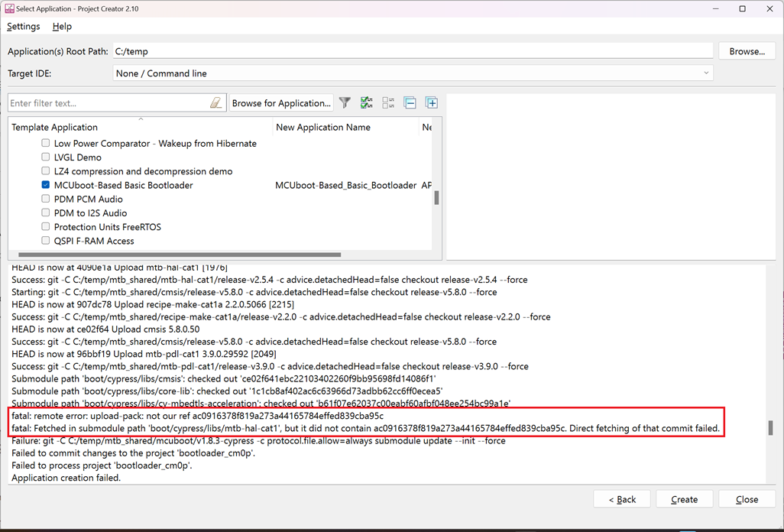Viewport: 784px width, 532px height.
Task: Check the PDM PCM Audio template
Action: 45,199
